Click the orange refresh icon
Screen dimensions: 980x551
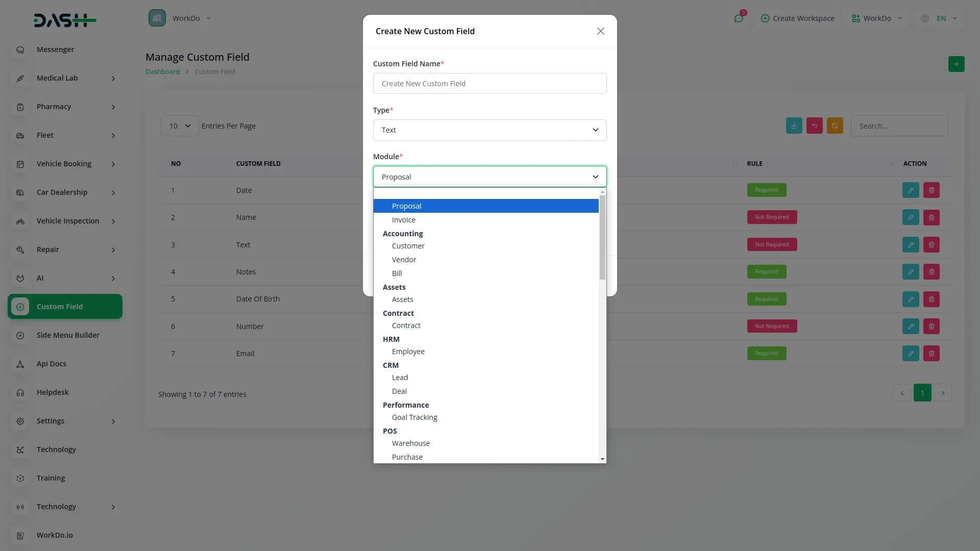(x=835, y=126)
